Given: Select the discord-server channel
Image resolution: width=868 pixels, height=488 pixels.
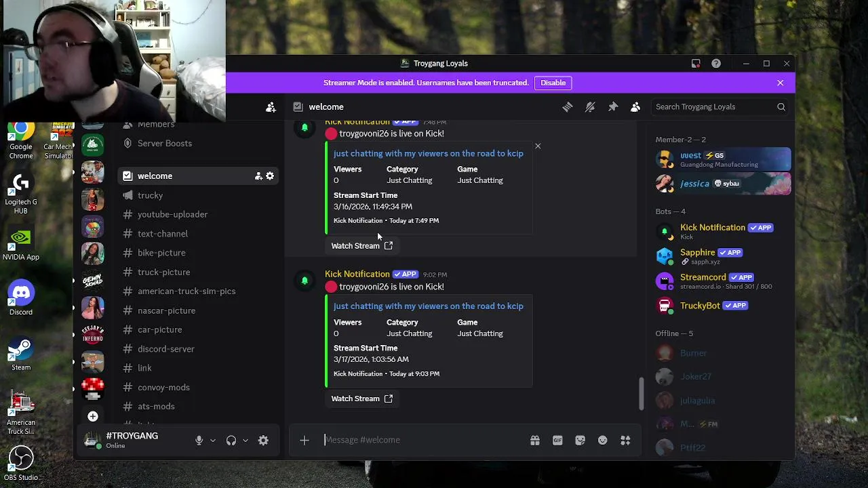Looking at the screenshot, I should click(197, 349).
